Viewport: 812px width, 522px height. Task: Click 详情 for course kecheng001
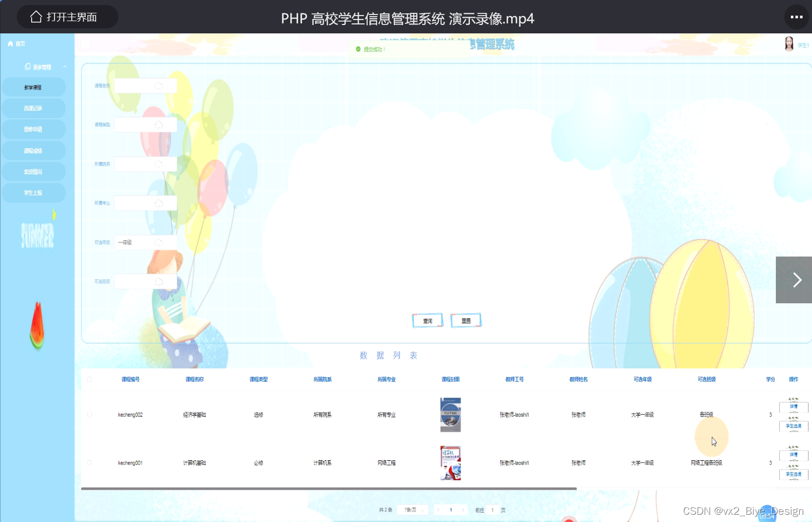point(794,455)
